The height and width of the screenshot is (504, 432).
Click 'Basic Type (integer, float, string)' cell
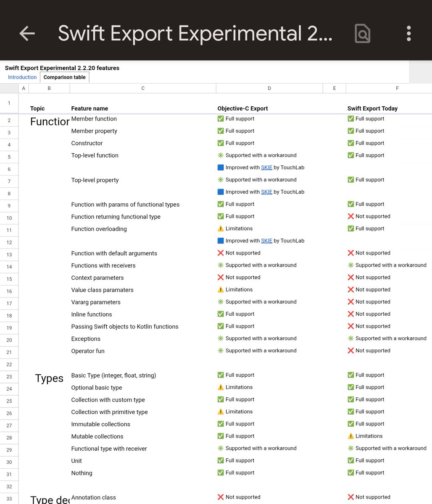coord(113,375)
